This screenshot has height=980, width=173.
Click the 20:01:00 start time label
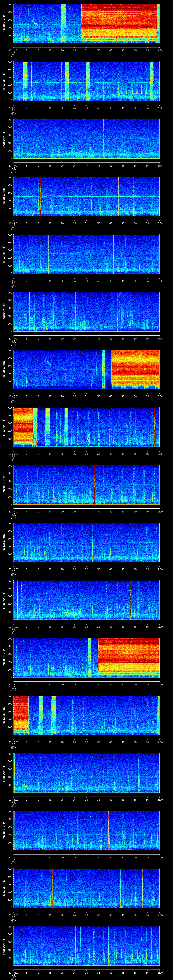(13, 50)
